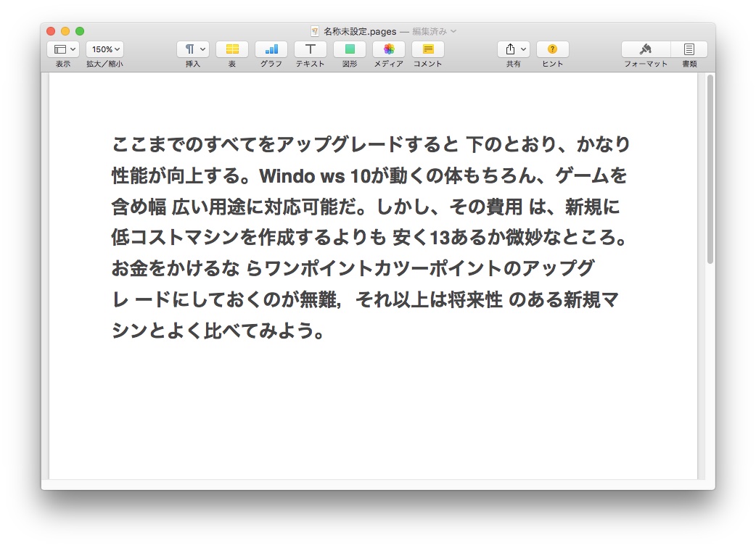Click the 図形 shape icon
Viewport: 756px width, 548px height.
click(x=350, y=49)
